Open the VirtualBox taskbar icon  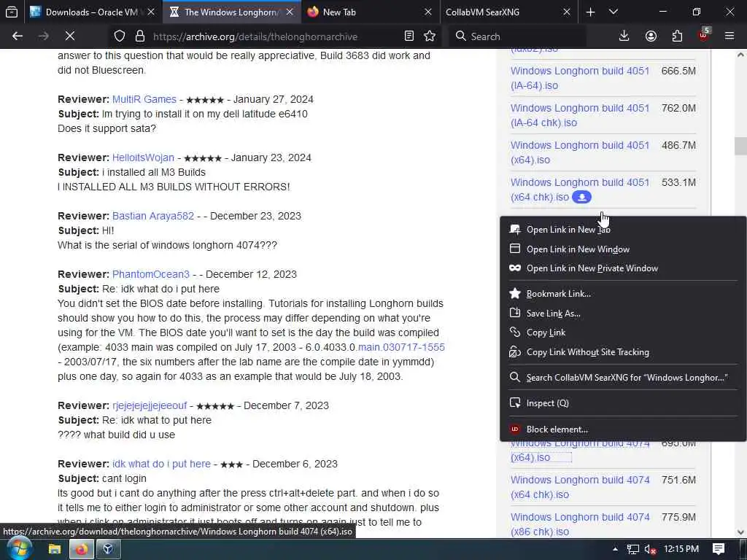pos(108,549)
